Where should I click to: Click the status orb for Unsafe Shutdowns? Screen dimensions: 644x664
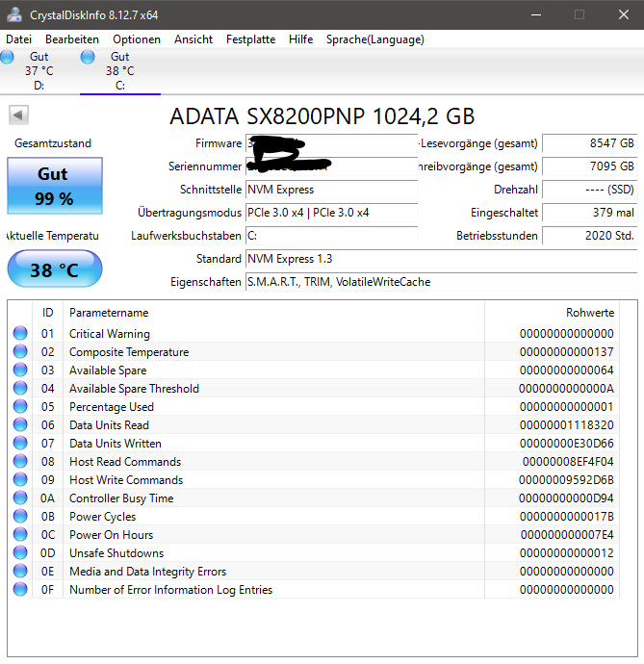20,552
